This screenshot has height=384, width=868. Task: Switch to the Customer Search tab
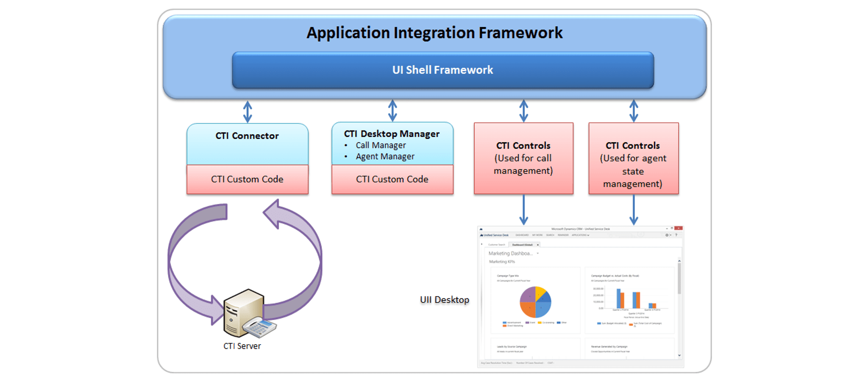pyautogui.click(x=497, y=245)
